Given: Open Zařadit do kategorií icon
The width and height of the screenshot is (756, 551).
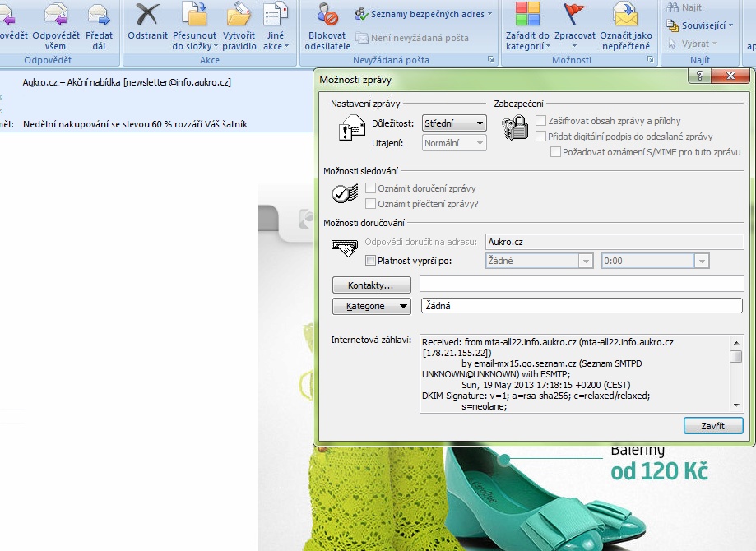Looking at the screenshot, I should (x=527, y=16).
